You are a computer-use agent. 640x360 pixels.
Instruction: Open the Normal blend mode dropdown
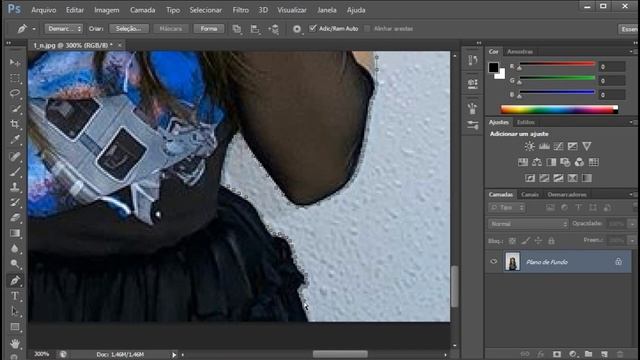(528, 224)
